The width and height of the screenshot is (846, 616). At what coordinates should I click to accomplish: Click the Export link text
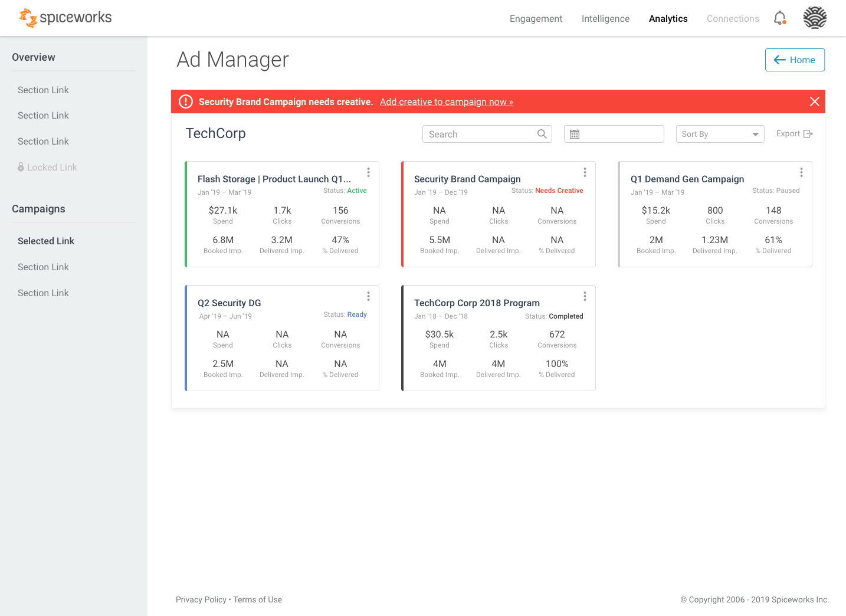pos(788,134)
